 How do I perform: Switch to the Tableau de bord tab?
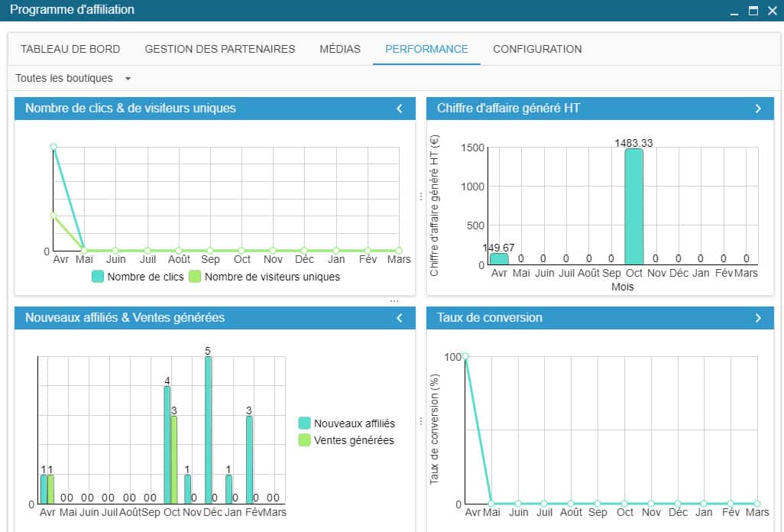coord(70,49)
